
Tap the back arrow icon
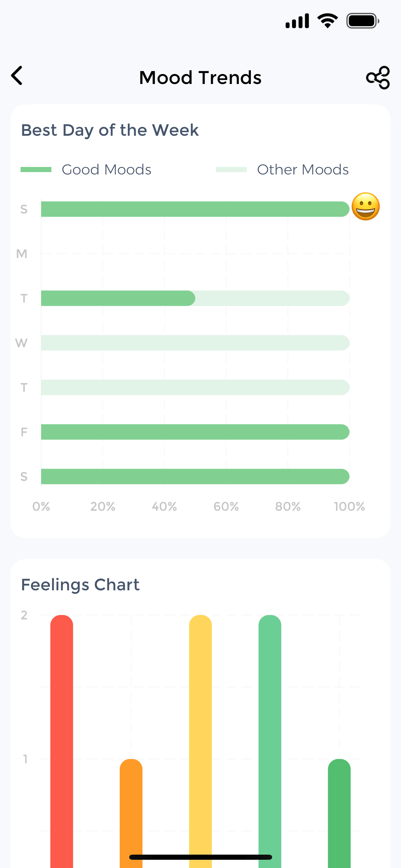point(17,76)
